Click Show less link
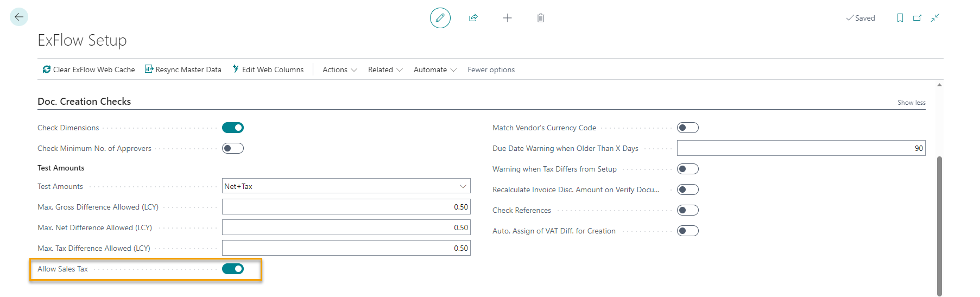 911,103
